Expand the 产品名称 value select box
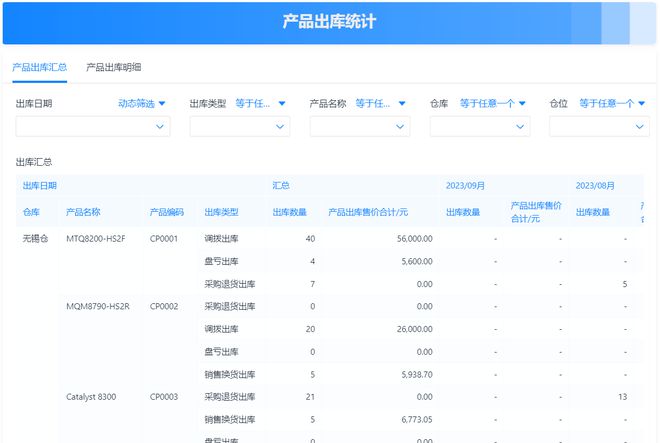The width and height of the screenshot is (660, 443). click(x=360, y=126)
